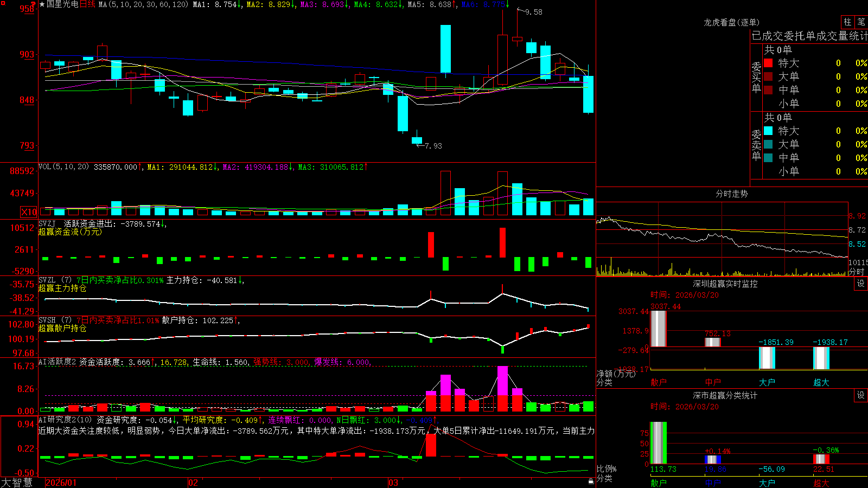Image resolution: width=868 pixels, height=488 pixels.
Task: Click the 散户 bar in 深圳超赢实时监控
Action: click(659, 329)
